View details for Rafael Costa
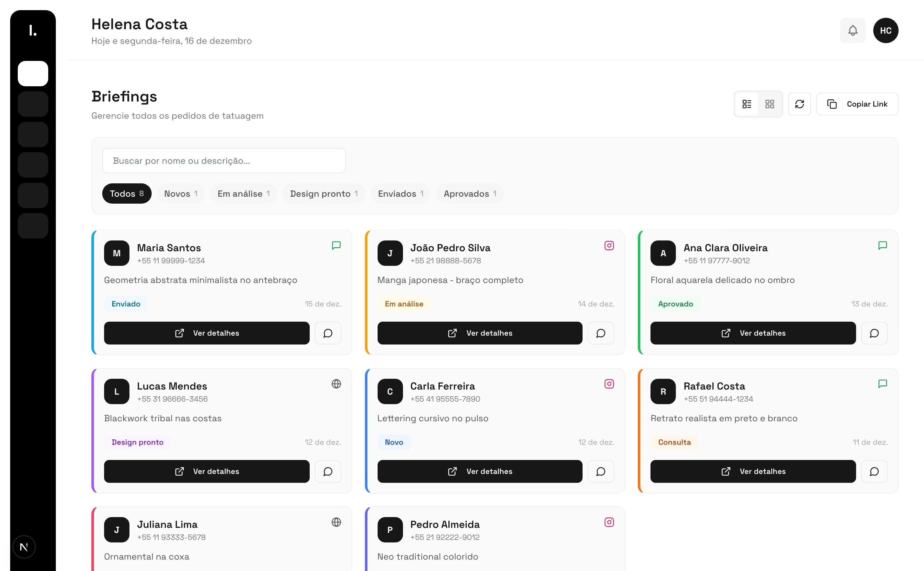Image resolution: width=924 pixels, height=571 pixels. click(753, 471)
